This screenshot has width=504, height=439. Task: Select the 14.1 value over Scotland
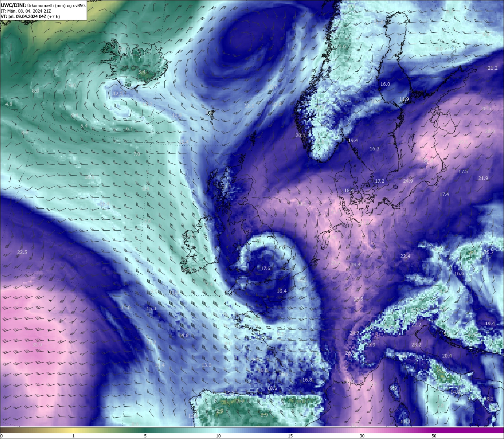[x=226, y=187]
